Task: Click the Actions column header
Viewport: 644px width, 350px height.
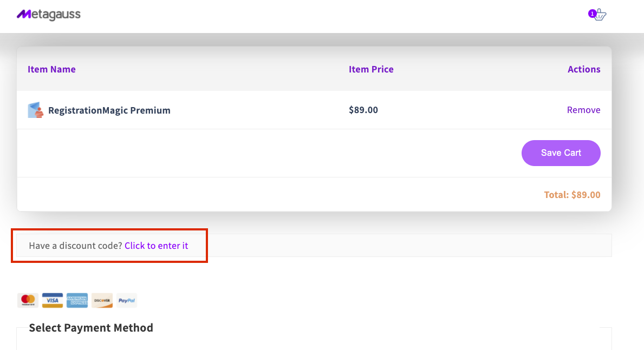Action: coord(584,69)
